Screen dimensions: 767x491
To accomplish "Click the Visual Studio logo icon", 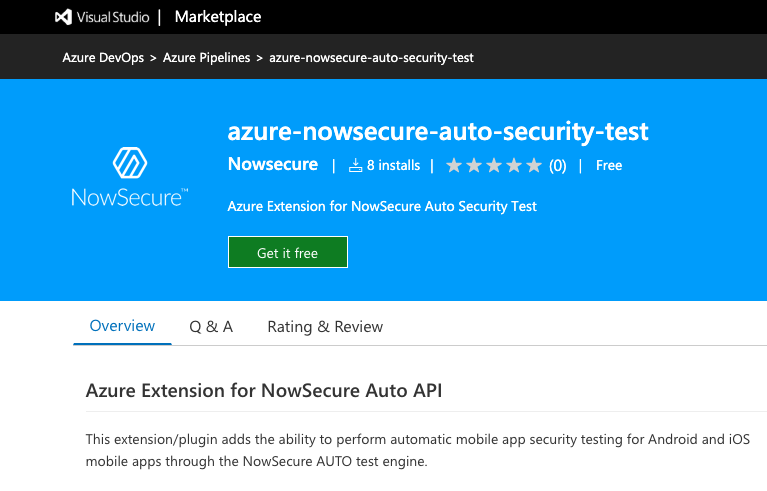I will tap(63, 17).
